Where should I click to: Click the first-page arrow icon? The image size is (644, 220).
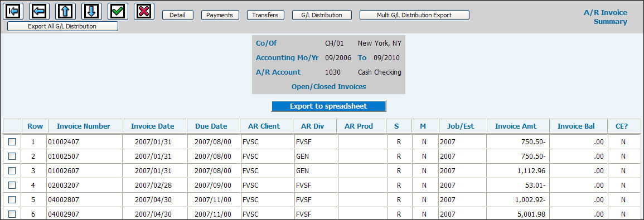(13, 11)
